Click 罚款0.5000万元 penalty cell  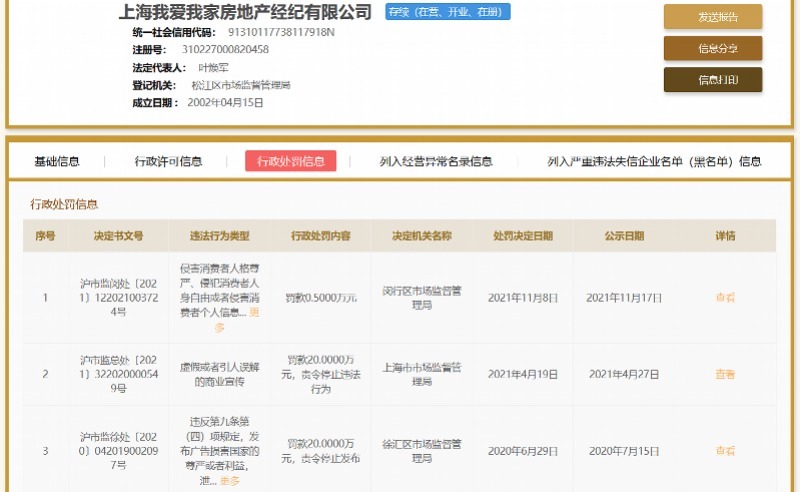(320, 298)
